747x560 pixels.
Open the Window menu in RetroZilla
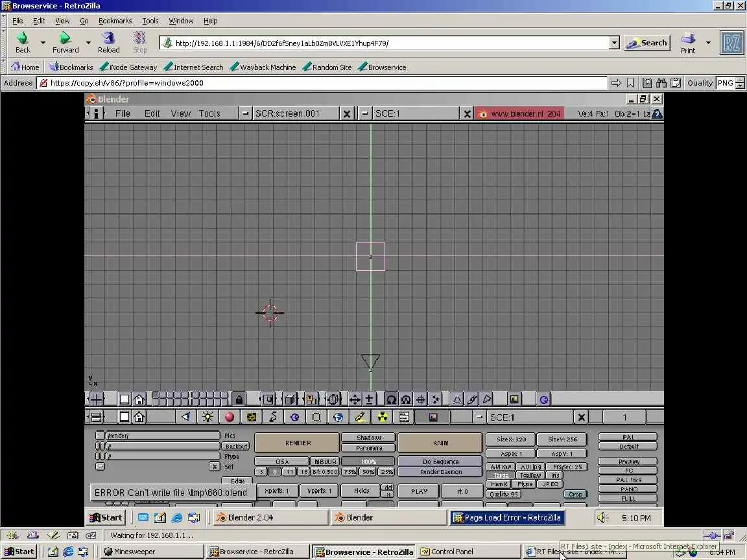181,21
